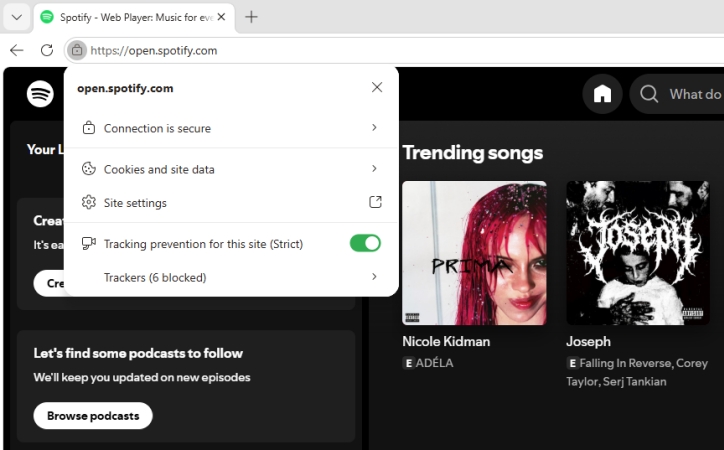Click the search magnifier icon
This screenshot has height=450, width=724.
(649, 94)
